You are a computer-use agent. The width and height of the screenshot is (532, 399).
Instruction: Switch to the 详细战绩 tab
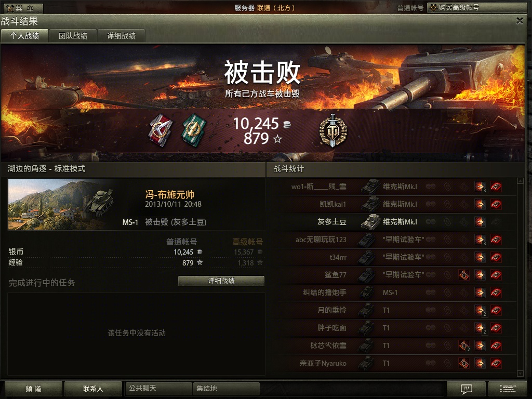coord(122,36)
